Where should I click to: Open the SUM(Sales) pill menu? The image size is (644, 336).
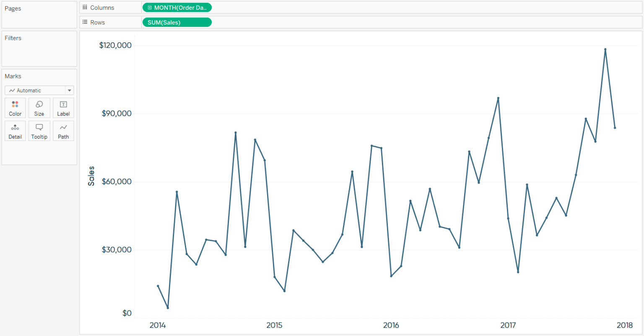point(207,22)
